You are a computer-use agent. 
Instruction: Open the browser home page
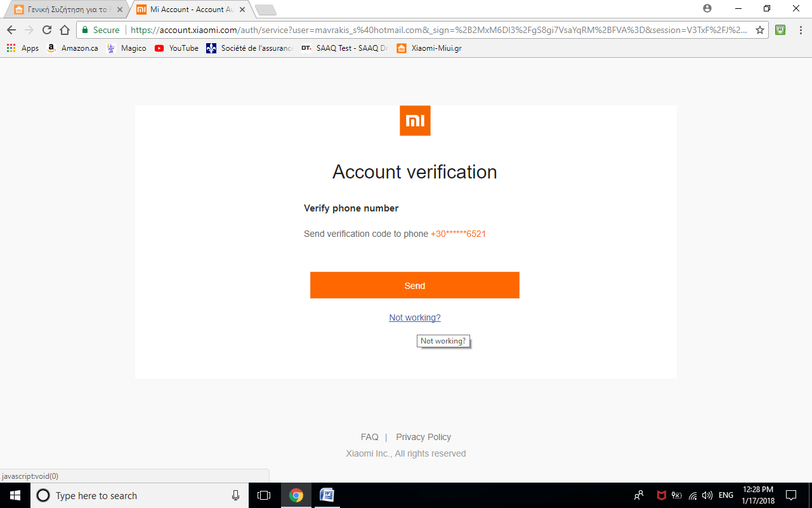(x=65, y=30)
